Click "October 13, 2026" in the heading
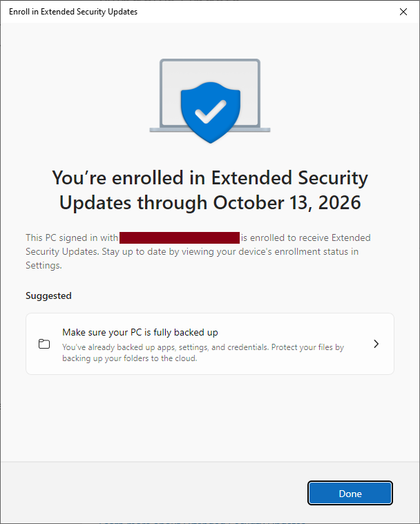The height and width of the screenshot is (524, 420). [287, 203]
